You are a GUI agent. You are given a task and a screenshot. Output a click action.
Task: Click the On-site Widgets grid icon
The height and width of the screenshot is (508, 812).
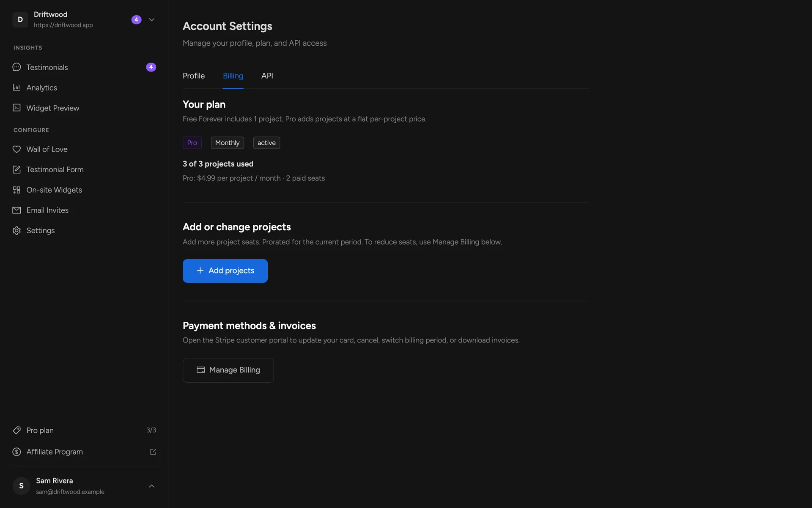[16, 190]
